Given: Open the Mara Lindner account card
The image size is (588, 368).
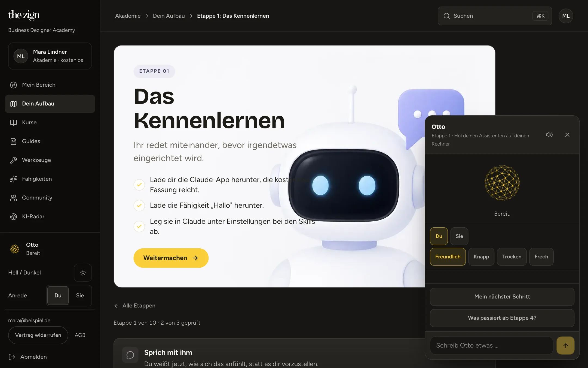Looking at the screenshot, I should click(50, 56).
